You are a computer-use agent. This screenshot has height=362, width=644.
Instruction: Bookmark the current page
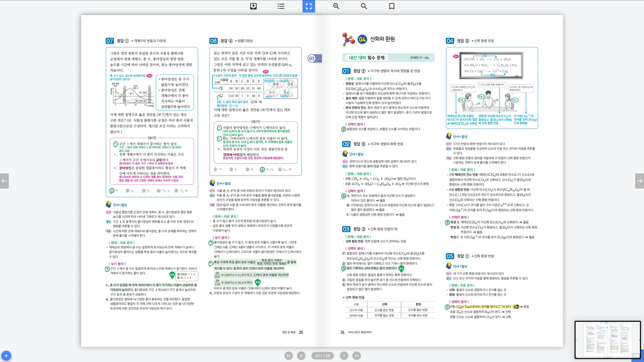point(392,6)
